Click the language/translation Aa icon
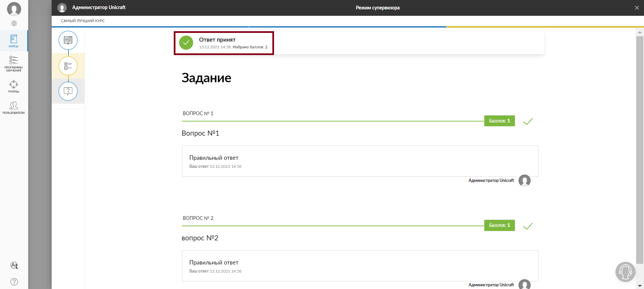 14,265
